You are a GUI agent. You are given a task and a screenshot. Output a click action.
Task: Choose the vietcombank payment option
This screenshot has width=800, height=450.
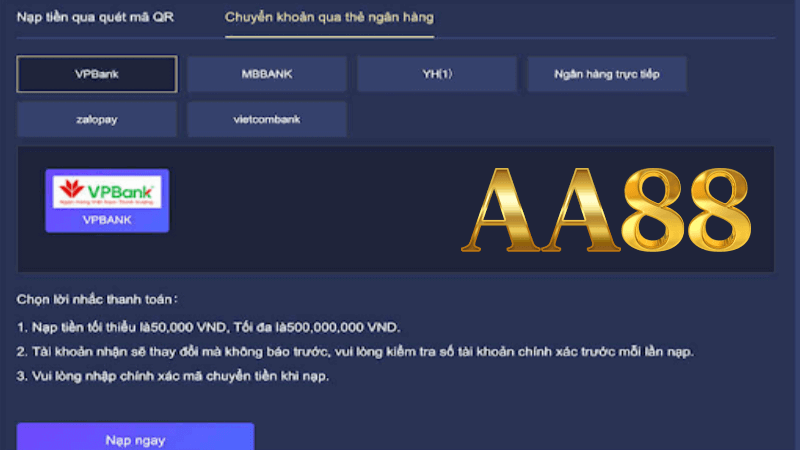click(x=267, y=119)
